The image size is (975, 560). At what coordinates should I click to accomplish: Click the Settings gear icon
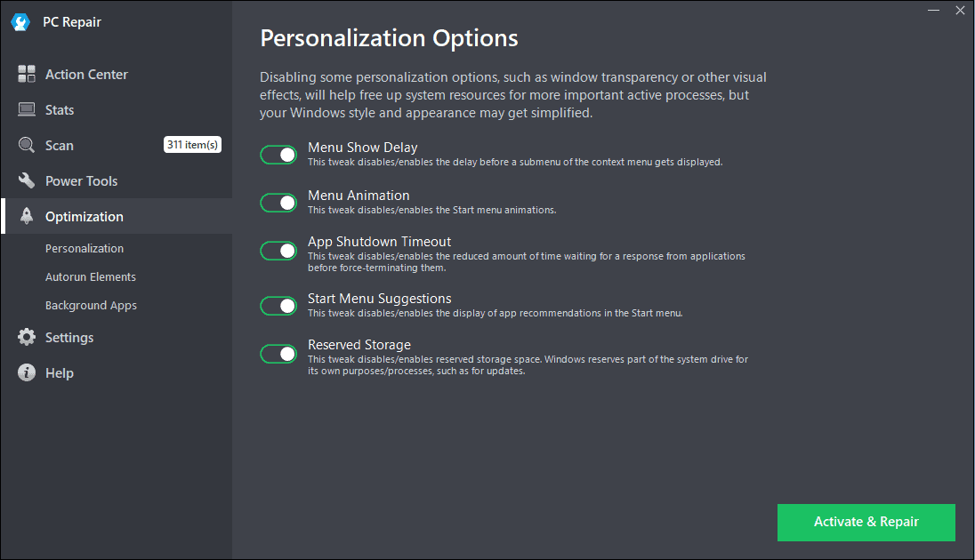tap(26, 338)
